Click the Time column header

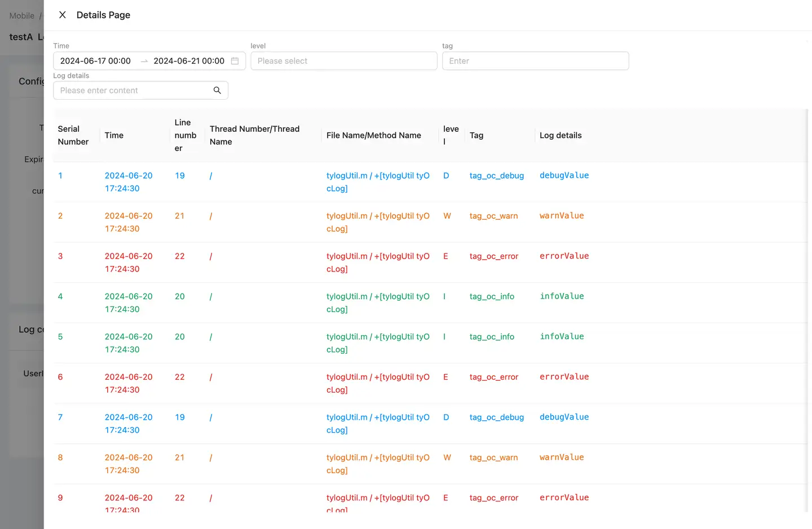[114, 135]
